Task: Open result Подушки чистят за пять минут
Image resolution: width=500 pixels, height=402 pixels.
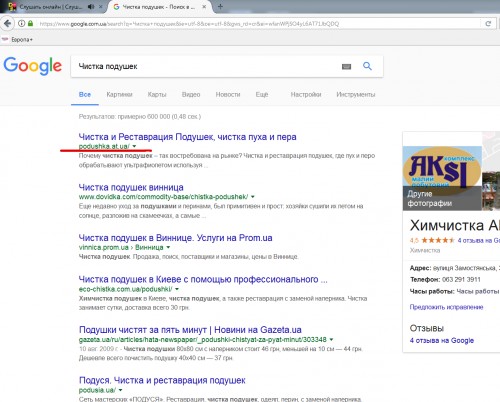Action: 190,330
